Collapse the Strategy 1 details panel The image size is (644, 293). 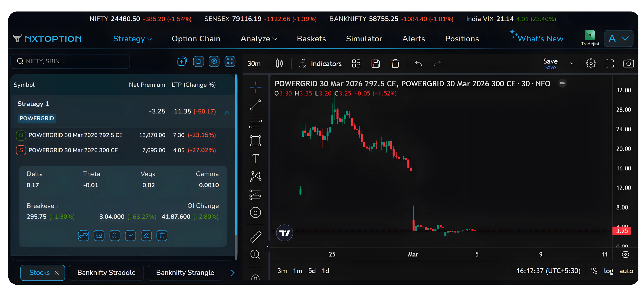(227, 113)
